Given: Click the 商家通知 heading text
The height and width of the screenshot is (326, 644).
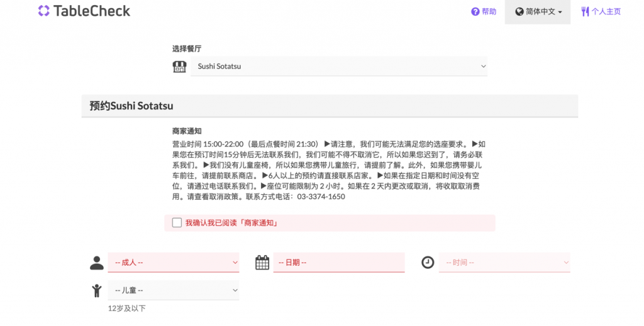Looking at the screenshot, I should 187,131.
